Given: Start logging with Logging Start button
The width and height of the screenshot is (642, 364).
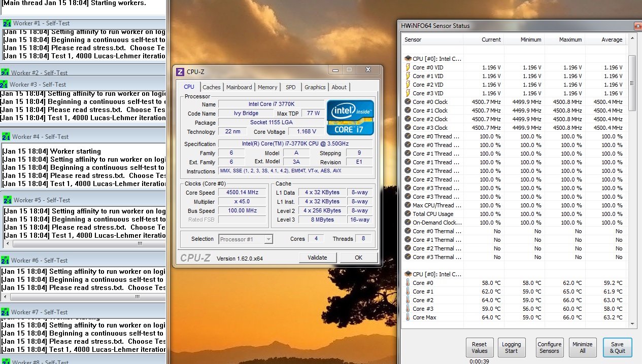Looking at the screenshot, I should point(512,347).
